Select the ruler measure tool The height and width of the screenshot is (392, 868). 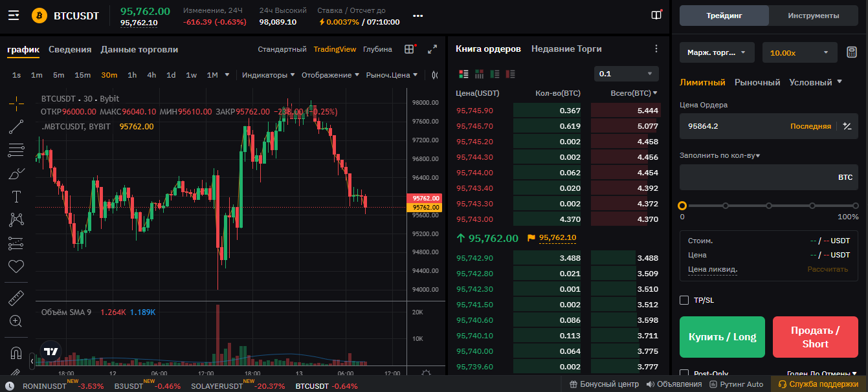(16, 298)
